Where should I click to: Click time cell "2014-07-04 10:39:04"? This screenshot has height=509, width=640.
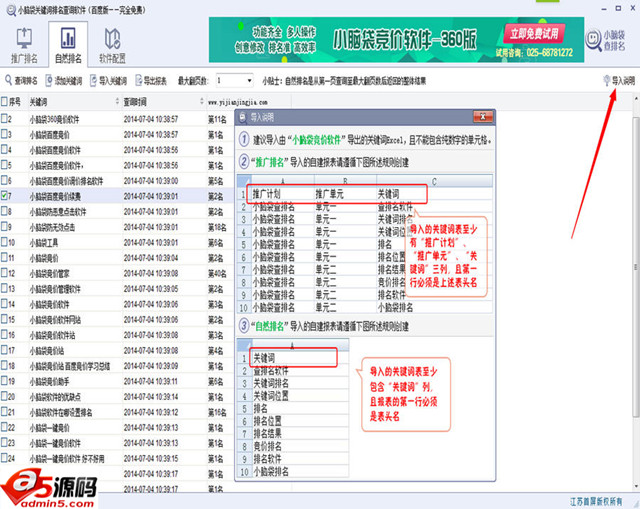(151, 258)
